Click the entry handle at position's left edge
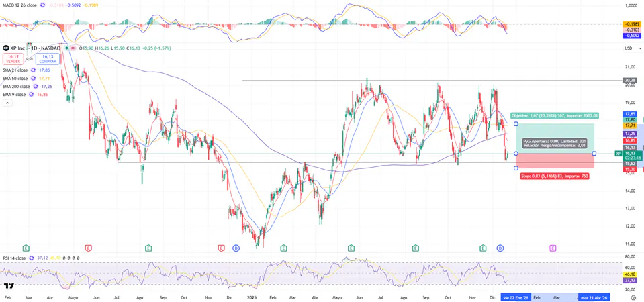 516,154
